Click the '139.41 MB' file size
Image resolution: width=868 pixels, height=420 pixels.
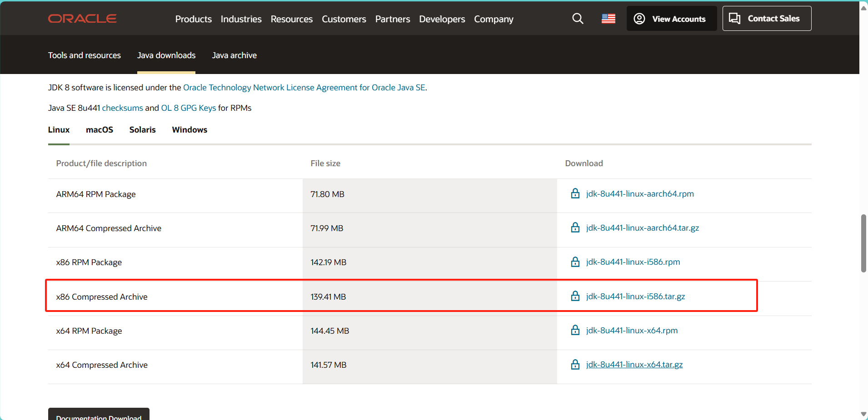(x=329, y=297)
